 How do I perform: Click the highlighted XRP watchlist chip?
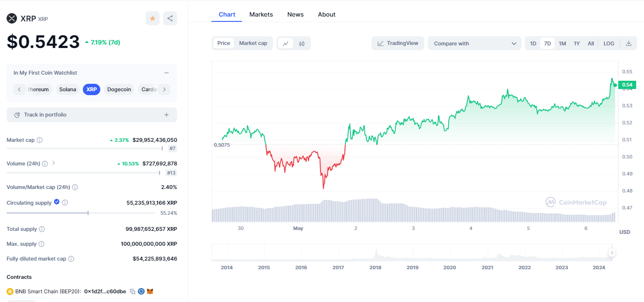coord(92,89)
